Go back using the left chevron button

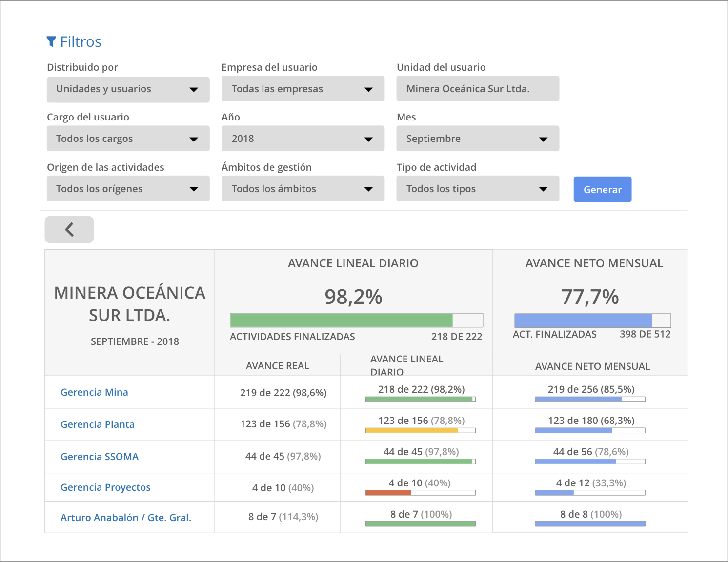click(x=69, y=229)
